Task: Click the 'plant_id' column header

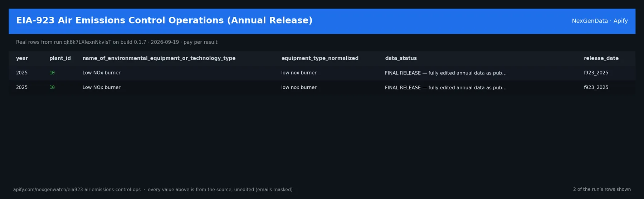Action: [x=60, y=58]
